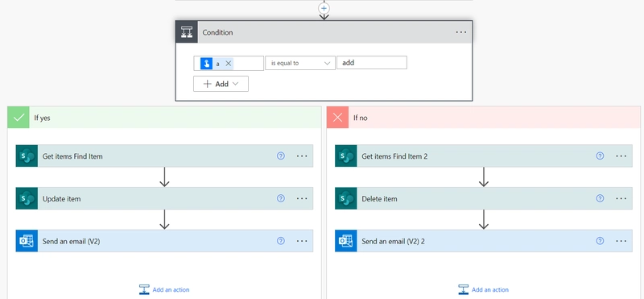
Task: Add an action in the If yes branch
Action: click(x=164, y=289)
